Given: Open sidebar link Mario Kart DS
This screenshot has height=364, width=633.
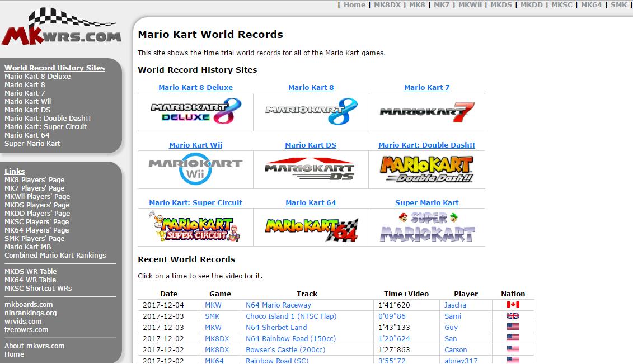Looking at the screenshot, I should (27, 110).
